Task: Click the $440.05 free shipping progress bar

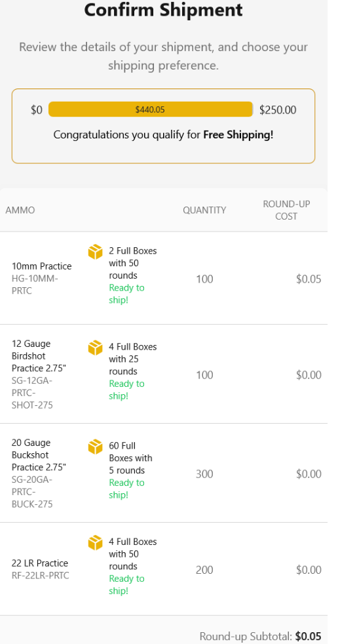Action: (x=151, y=110)
